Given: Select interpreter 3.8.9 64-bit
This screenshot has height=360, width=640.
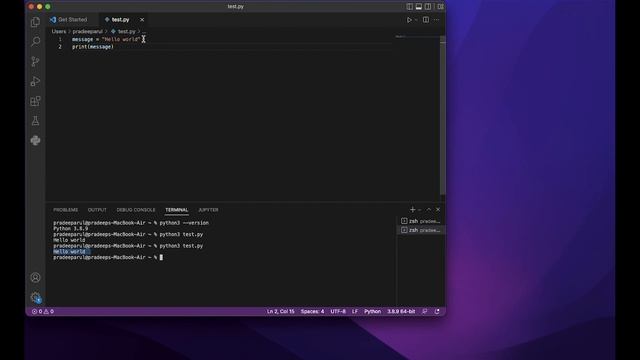Looking at the screenshot, I should tap(401, 311).
